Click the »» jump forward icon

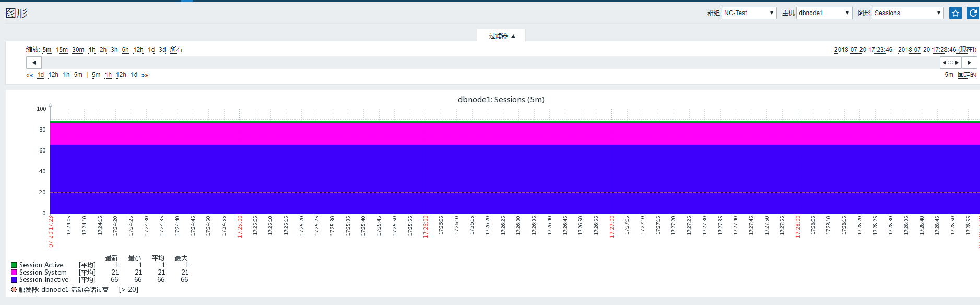point(145,75)
